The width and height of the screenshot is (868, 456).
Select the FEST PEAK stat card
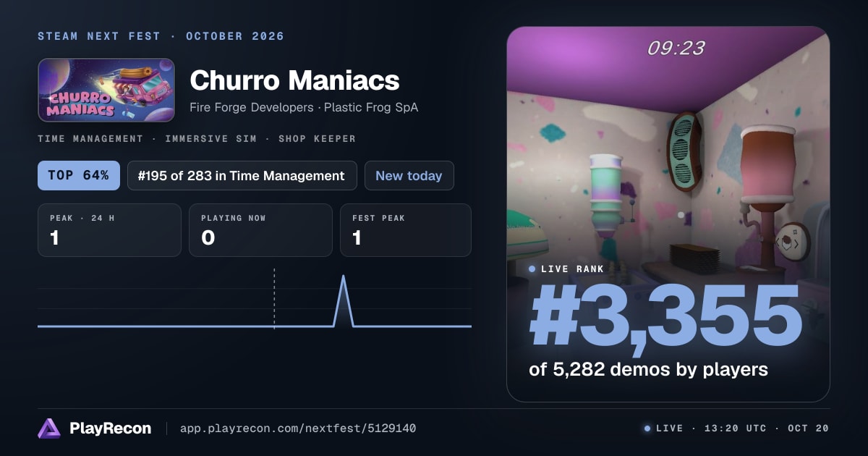[406, 230]
